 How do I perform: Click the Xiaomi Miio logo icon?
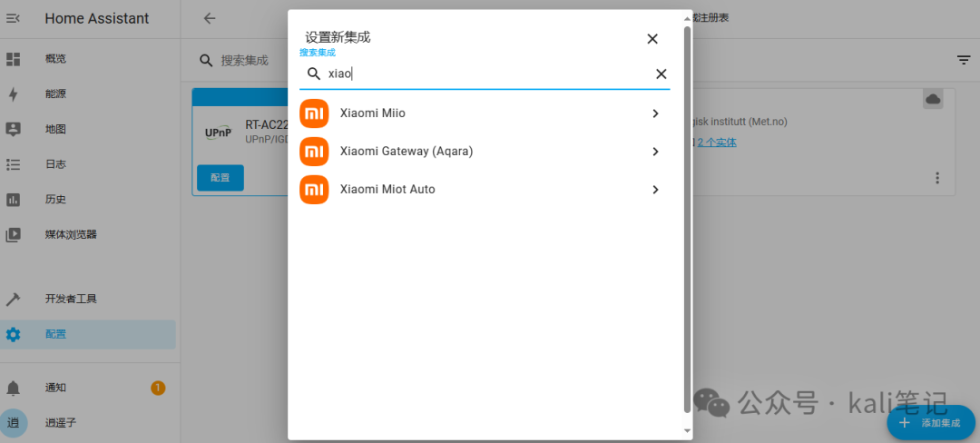click(x=314, y=113)
